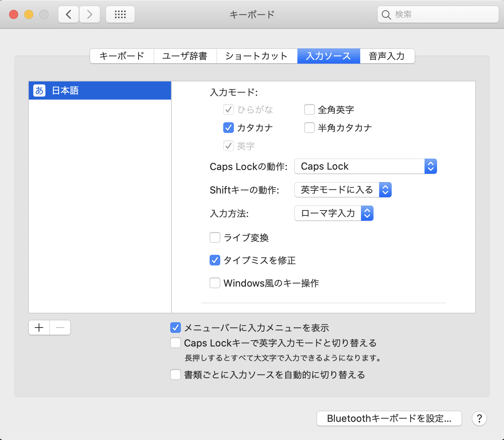This screenshot has height=440, width=504.
Task: Open the Caps Lockの動作 dropdown
Action: pyautogui.click(x=366, y=166)
